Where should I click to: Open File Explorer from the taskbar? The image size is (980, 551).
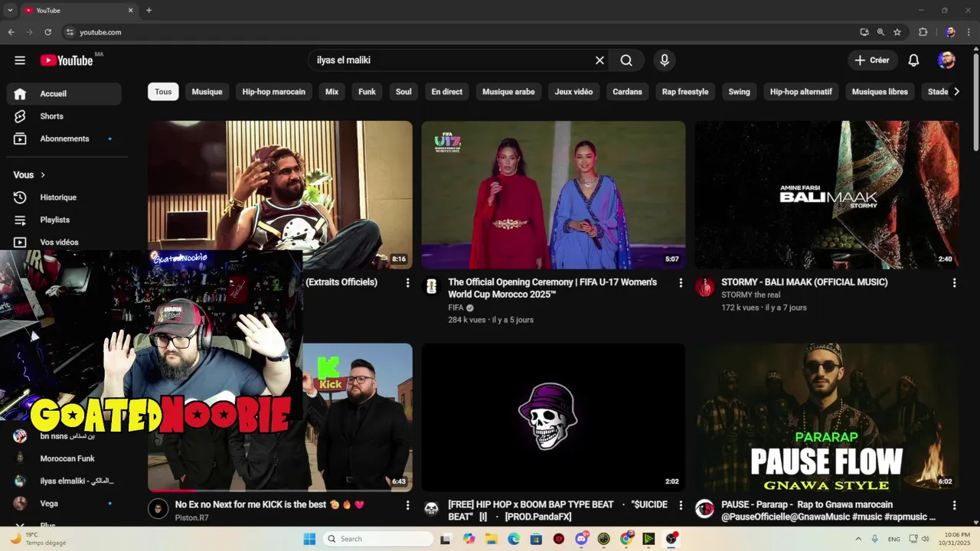[492, 539]
